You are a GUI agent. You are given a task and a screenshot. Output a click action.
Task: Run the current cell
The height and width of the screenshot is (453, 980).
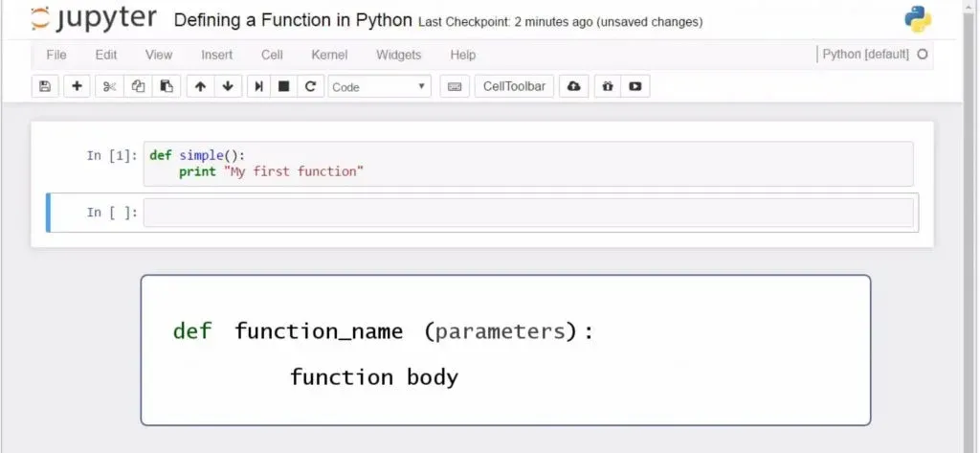click(x=258, y=86)
